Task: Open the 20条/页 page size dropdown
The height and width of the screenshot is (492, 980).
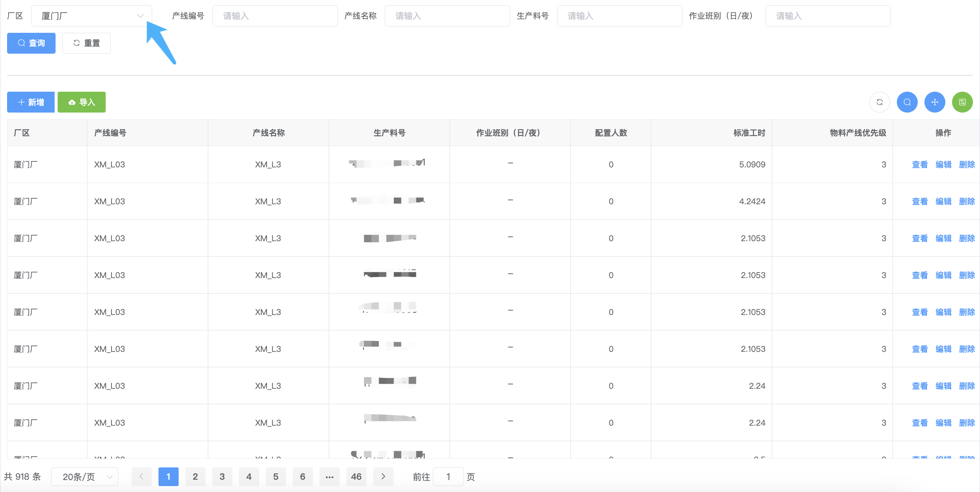Action: (84, 476)
